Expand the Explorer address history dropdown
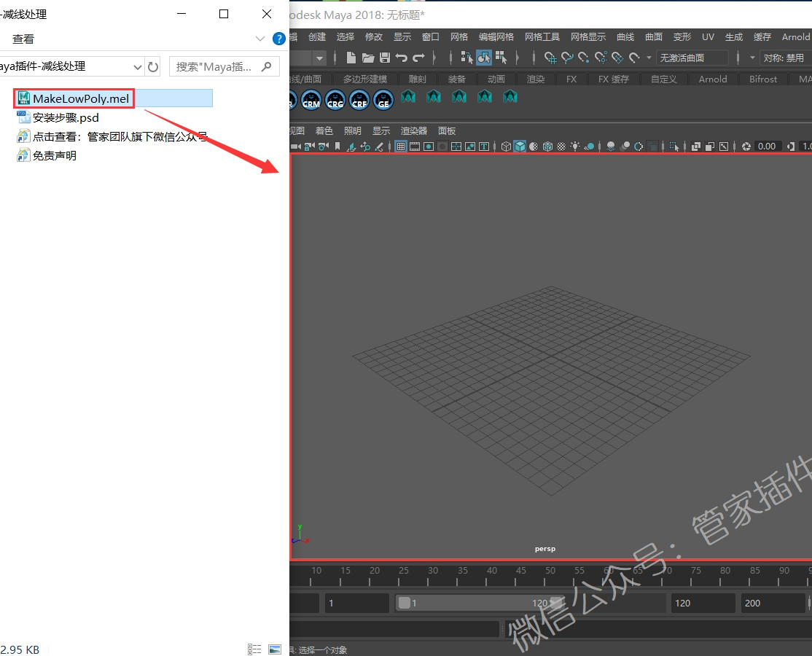 [x=137, y=67]
